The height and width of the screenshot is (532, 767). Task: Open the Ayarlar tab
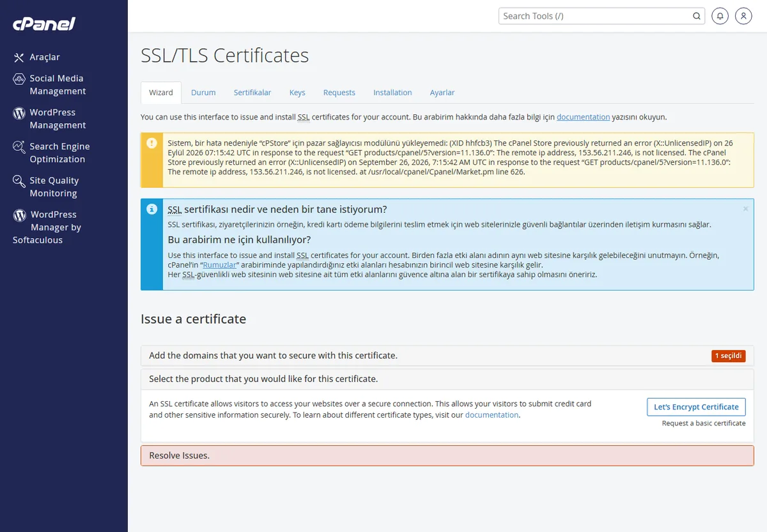pos(442,93)
